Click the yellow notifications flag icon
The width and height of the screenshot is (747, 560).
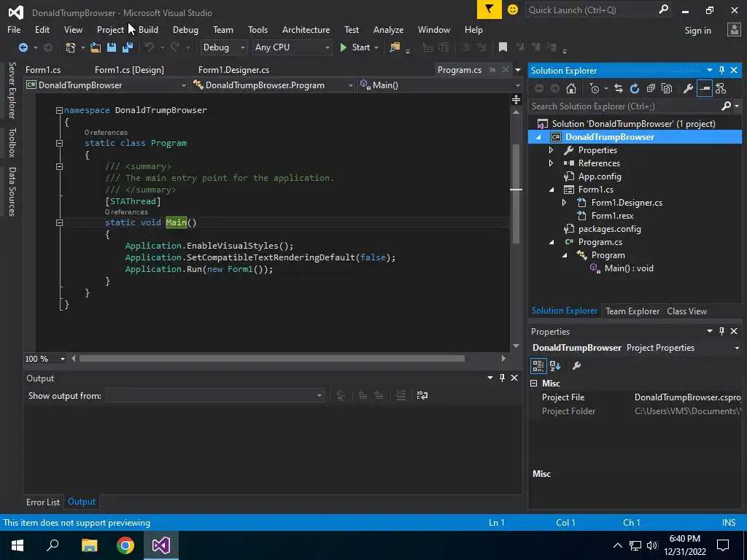489,9
